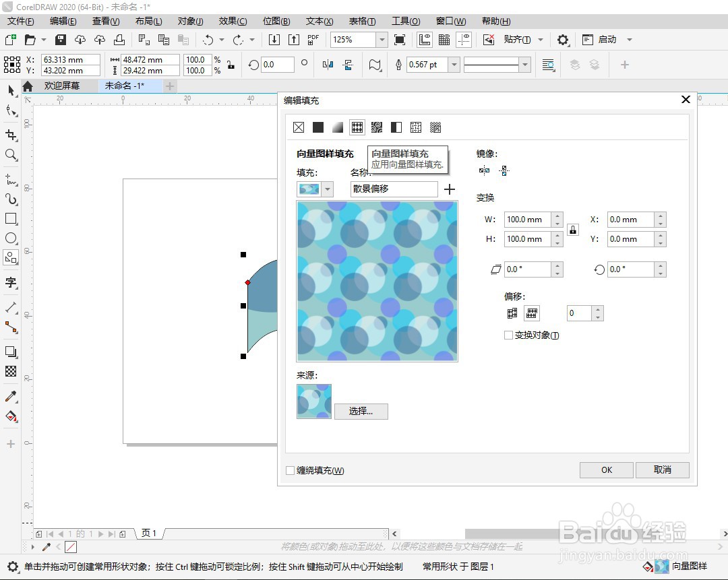Click the 选择... source button

[x=361, y=411]
